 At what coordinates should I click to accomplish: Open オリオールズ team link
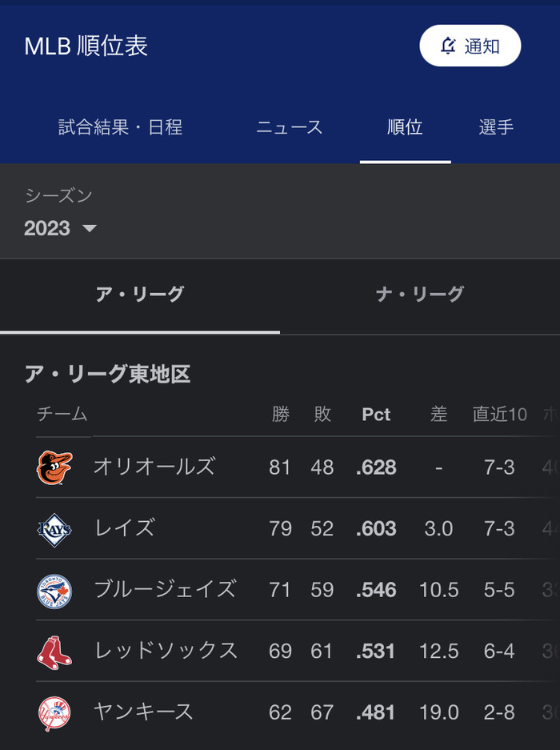pyautogui.click(x=154, y=467)
